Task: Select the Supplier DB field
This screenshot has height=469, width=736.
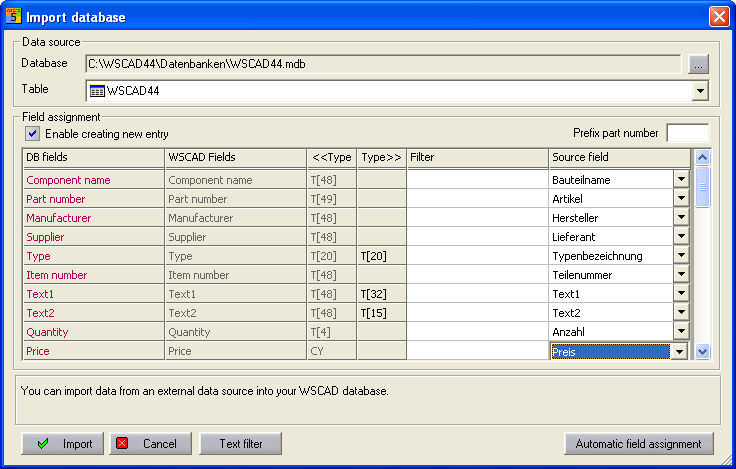Action: (93, 237)
